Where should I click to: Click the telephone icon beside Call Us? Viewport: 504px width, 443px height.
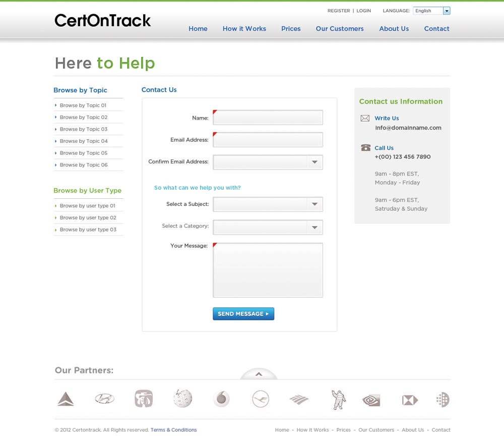(x=365, y=148)
